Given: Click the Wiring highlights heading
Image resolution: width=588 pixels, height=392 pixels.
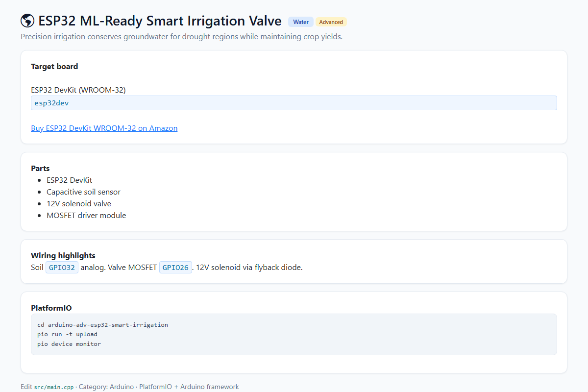Looking at the screenshot, I should point(63,256).
